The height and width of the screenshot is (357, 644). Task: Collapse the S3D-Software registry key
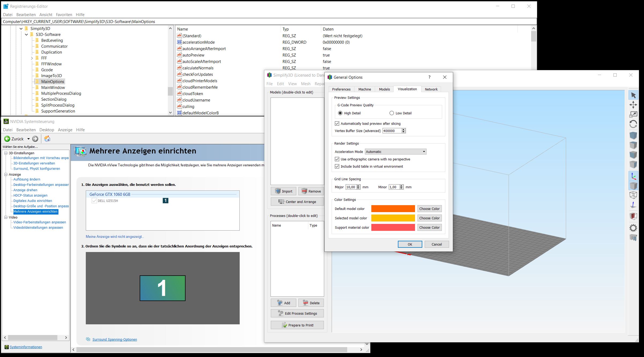pos(26,35)
